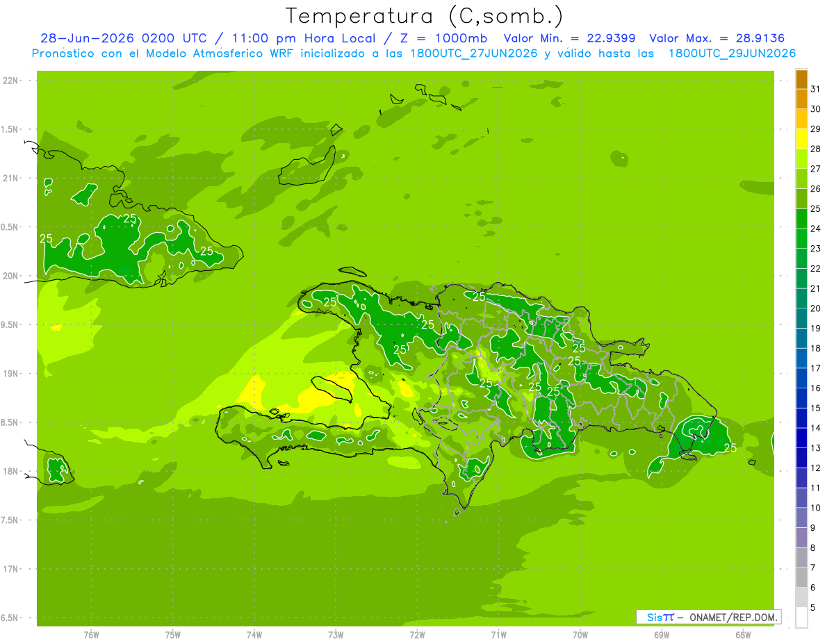
Task: Click the 75W longitude axis label
Action: [x=173, y=634]
